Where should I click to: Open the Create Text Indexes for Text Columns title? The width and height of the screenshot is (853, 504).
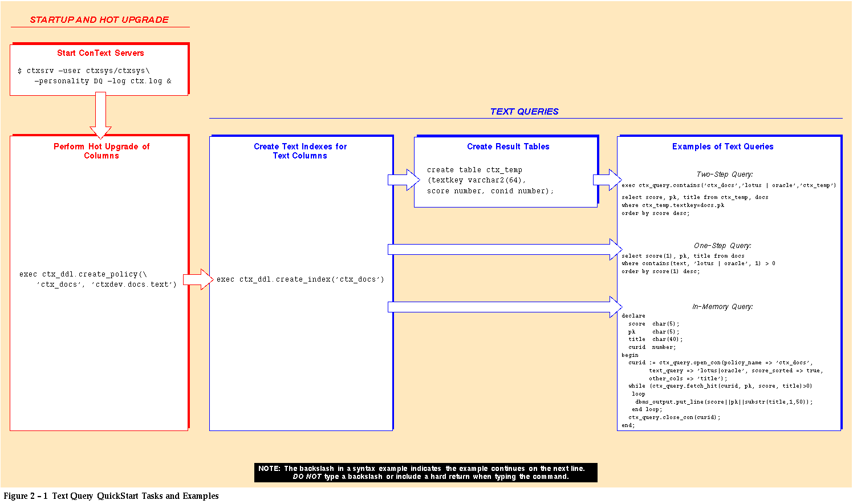click(x=300, y=151)
